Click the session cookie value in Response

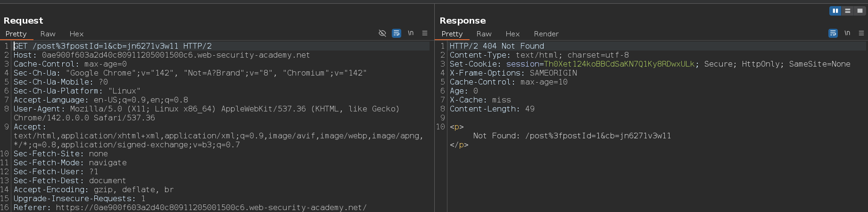pyautogui.click(x=619, y=64)
